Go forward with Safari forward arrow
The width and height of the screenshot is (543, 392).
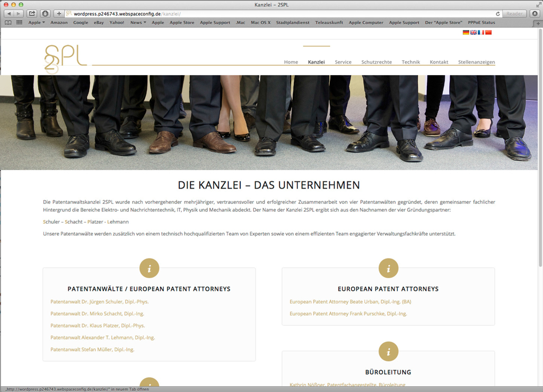(19, 13)
